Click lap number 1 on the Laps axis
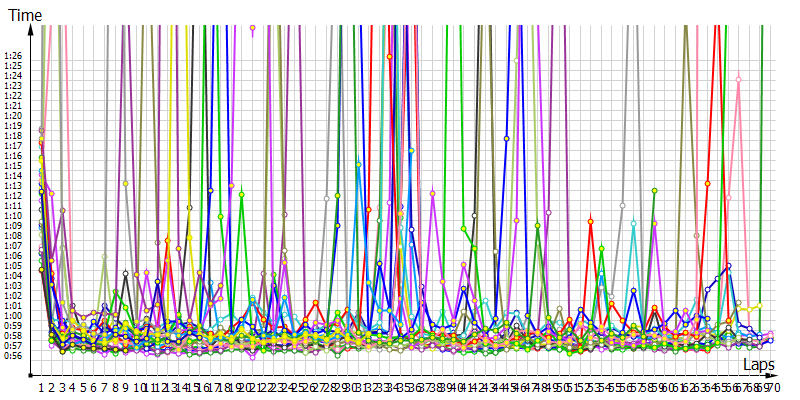 click(x=41, y=386)
